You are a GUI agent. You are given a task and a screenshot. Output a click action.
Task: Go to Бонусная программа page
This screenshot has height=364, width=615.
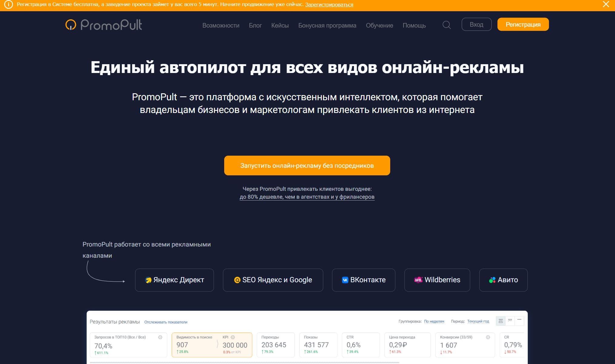[x=327, y=25]
